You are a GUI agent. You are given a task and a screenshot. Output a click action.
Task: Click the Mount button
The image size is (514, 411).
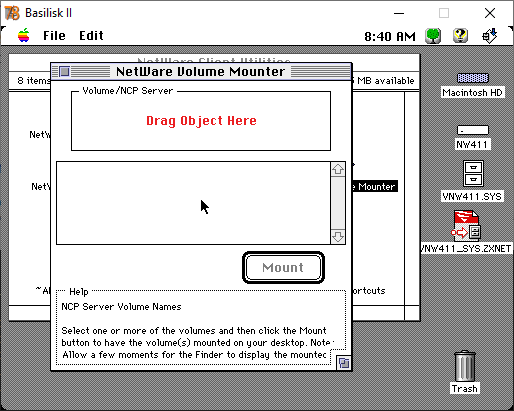pyautogui.click(x=283, y=267)
